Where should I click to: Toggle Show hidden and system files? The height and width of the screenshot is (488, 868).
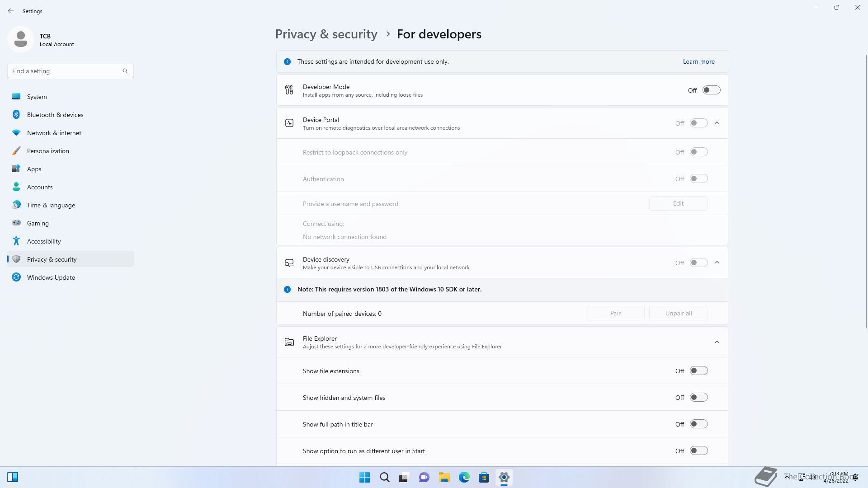[698, 398]
